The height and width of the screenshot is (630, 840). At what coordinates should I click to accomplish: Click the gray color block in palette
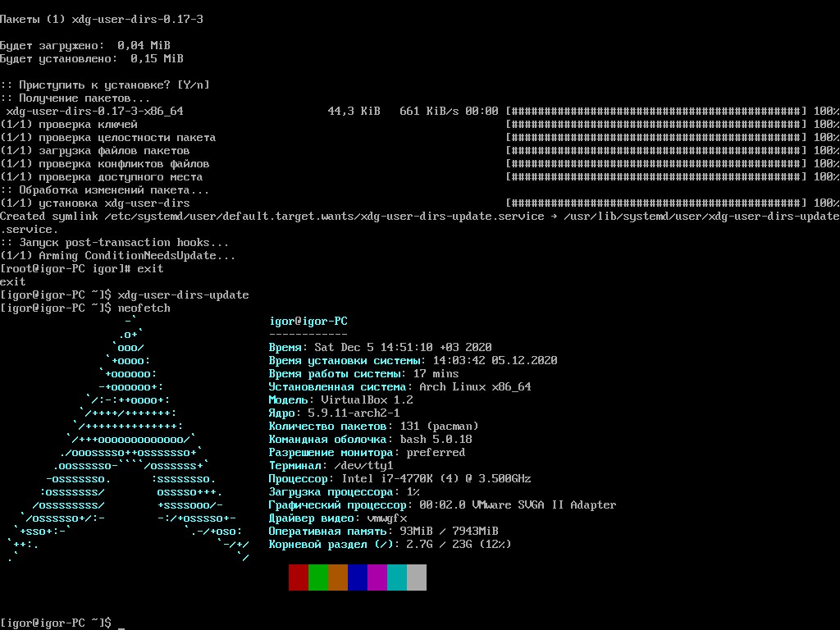[x=417, y=577]
